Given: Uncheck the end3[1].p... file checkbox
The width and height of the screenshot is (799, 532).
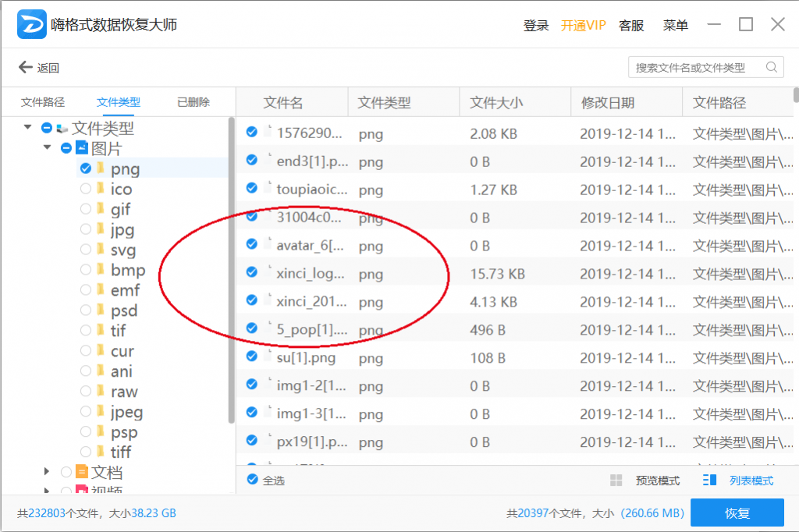Looking at the screenshot, I should point(252,160).
